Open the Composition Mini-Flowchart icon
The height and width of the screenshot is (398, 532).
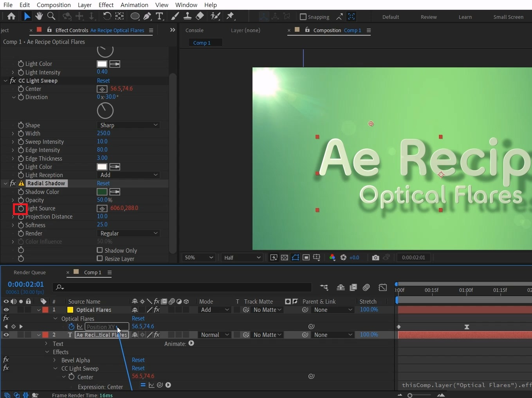click(x=324, y=288)
